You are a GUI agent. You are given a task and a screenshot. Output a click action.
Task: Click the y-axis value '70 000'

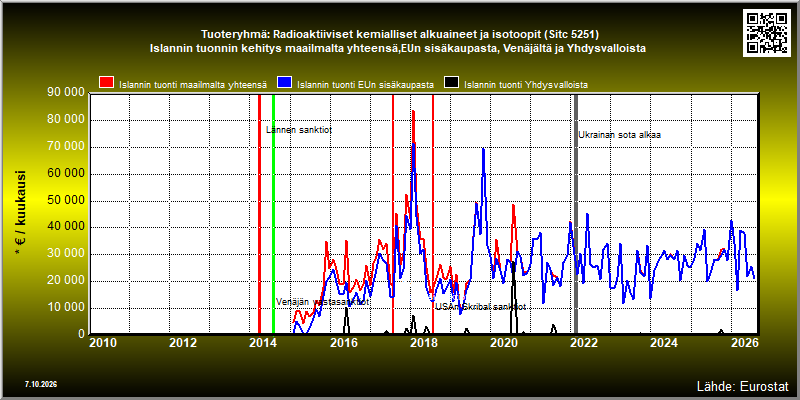click(x=66, y=147)
